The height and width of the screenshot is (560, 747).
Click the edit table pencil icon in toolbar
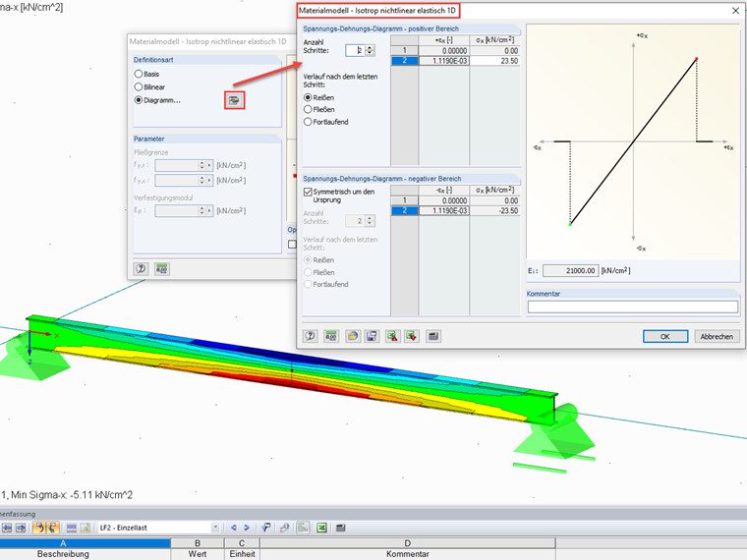(86, 528)
